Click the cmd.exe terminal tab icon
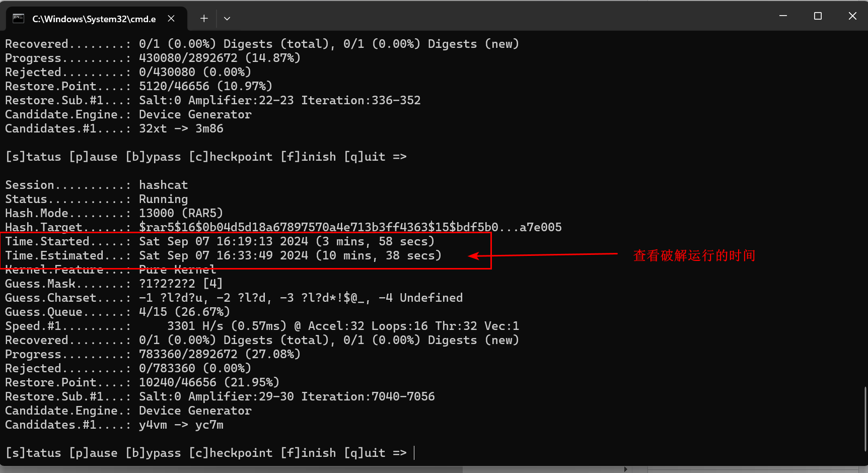Image resolution: width=868 pixels, height=473 pixels. [19, 19]
